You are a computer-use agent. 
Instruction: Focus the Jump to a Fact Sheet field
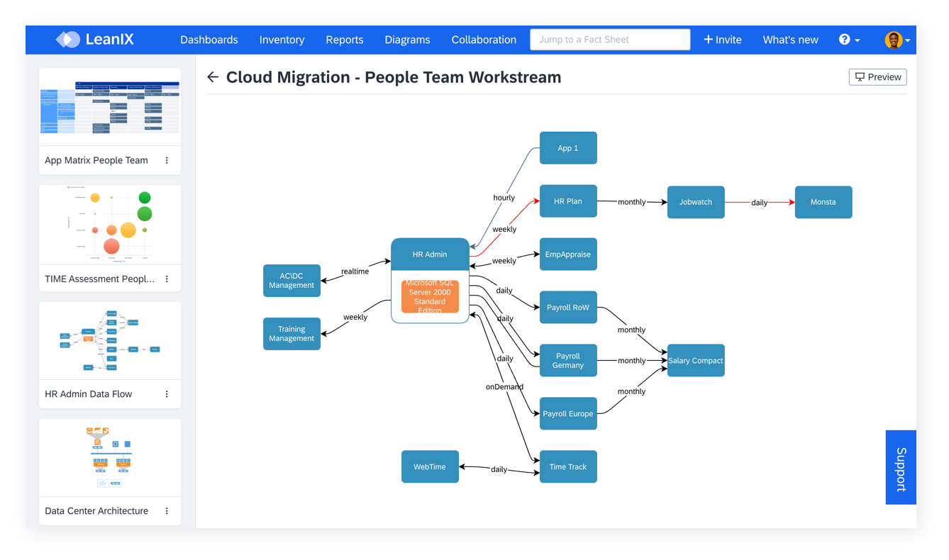pyautogui.click(x=610, y=40)
